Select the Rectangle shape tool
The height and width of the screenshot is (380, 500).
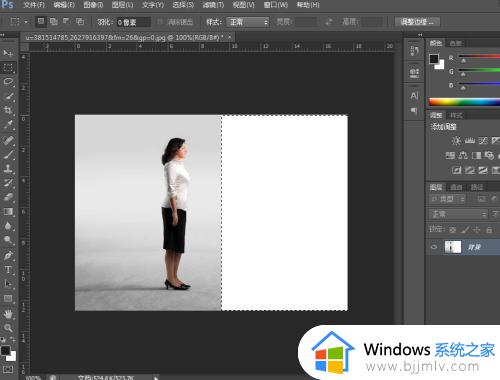tap(8, 299)
